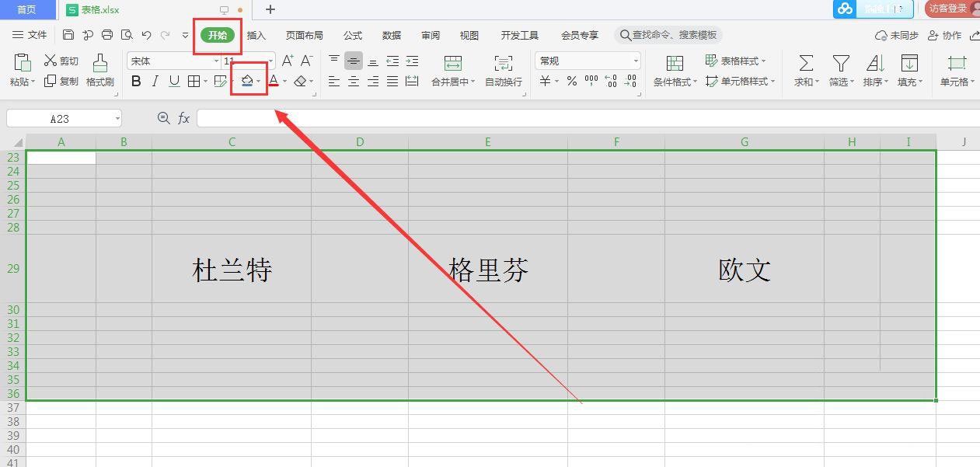This screenshot has width=980, height=467.
Task: Click the borders grid icon
Action: pos(194,81)
